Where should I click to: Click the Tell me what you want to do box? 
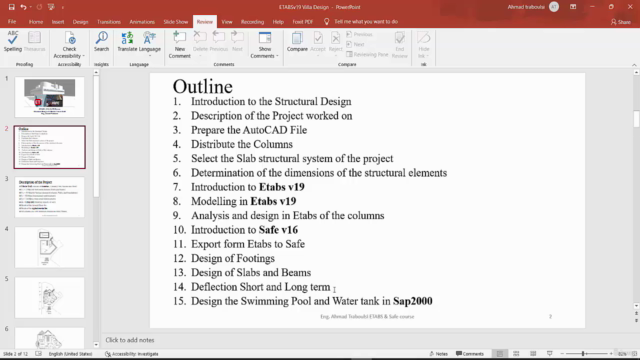366,22
